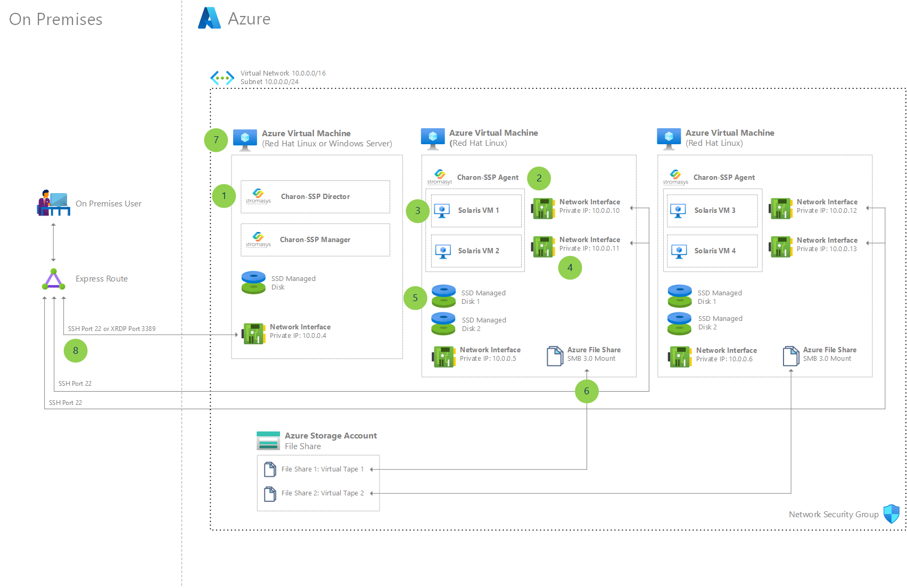907x588 pixels.
Task: Click the 'Private IP: 10.0.0.12' text
Action: (827, 211)
